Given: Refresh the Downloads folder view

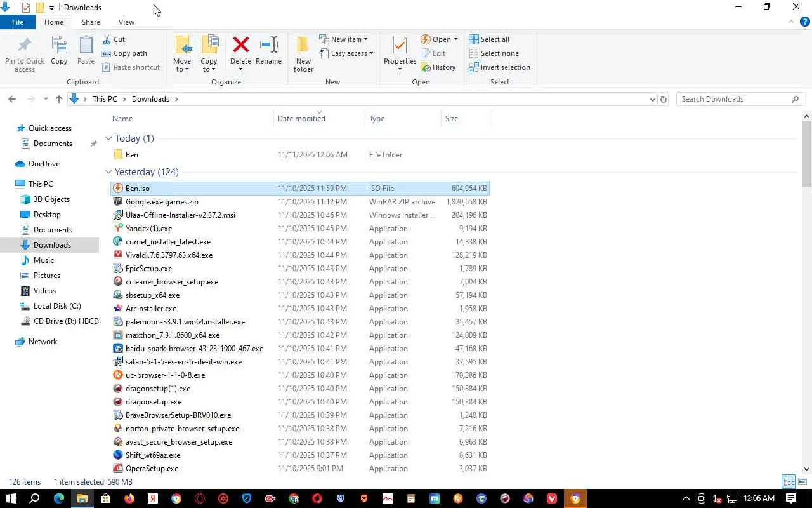Looking at the screenshot, I should 664,99.
